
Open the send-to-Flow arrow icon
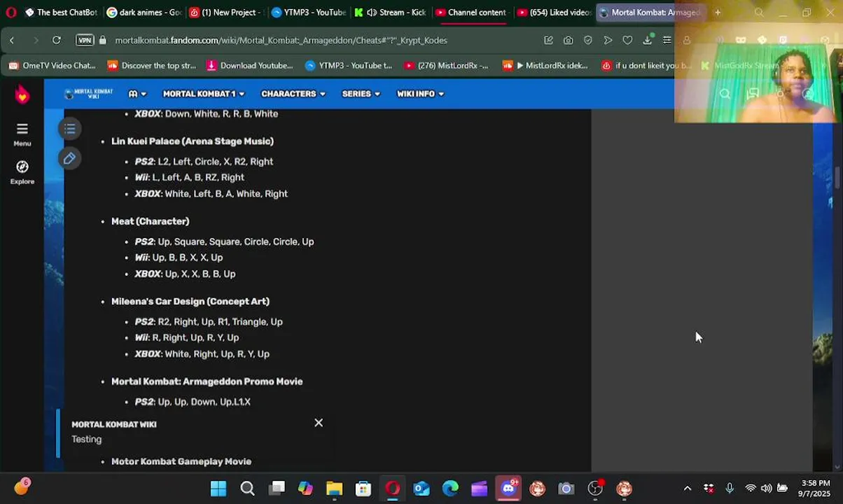[x=608, y=41]
